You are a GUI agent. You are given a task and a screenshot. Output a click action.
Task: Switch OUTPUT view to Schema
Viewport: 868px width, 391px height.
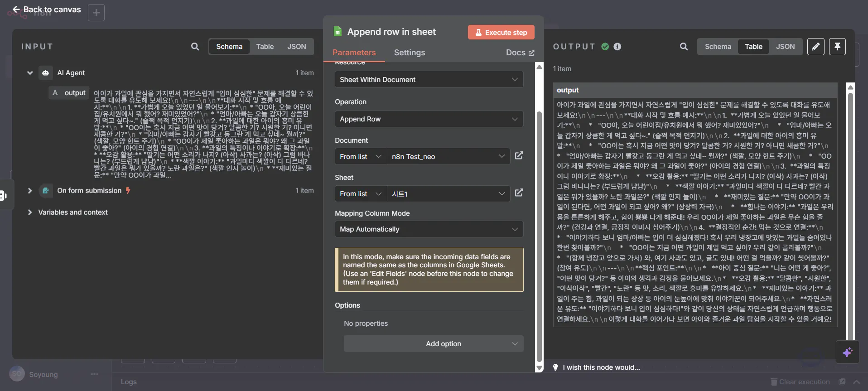(718, 47)
